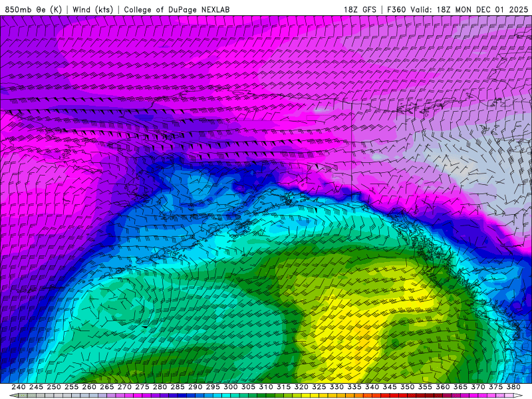The width and height of the screenshot is (532, 399).
Task: Click the 325 value on the color scale
Action: (319, 387)
